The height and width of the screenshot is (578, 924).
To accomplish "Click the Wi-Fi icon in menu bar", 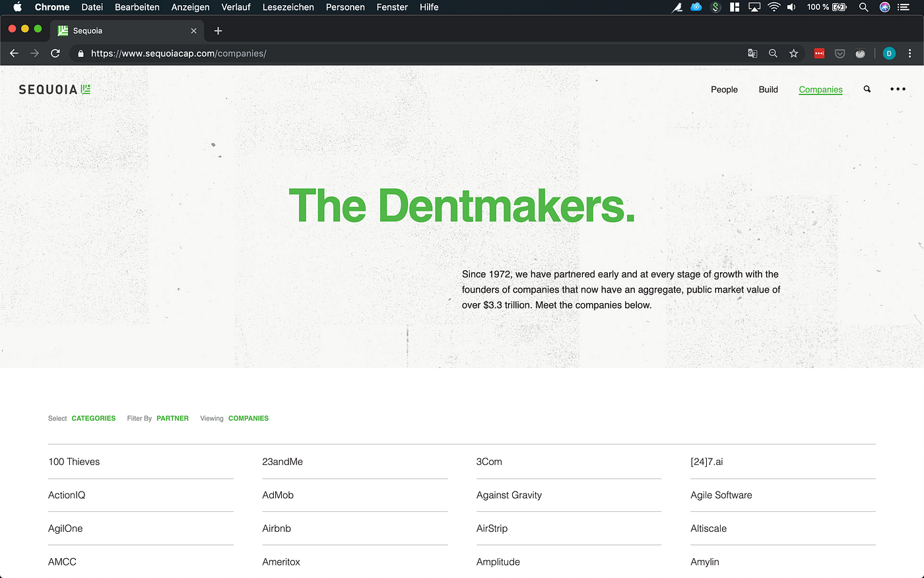I will 774,7.
